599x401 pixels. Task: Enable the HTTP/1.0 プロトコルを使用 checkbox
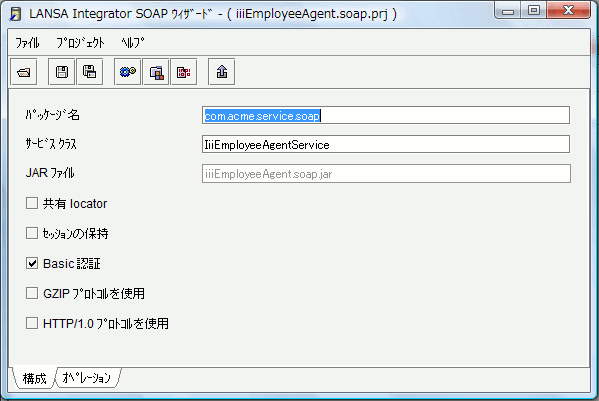coord(32,323)
